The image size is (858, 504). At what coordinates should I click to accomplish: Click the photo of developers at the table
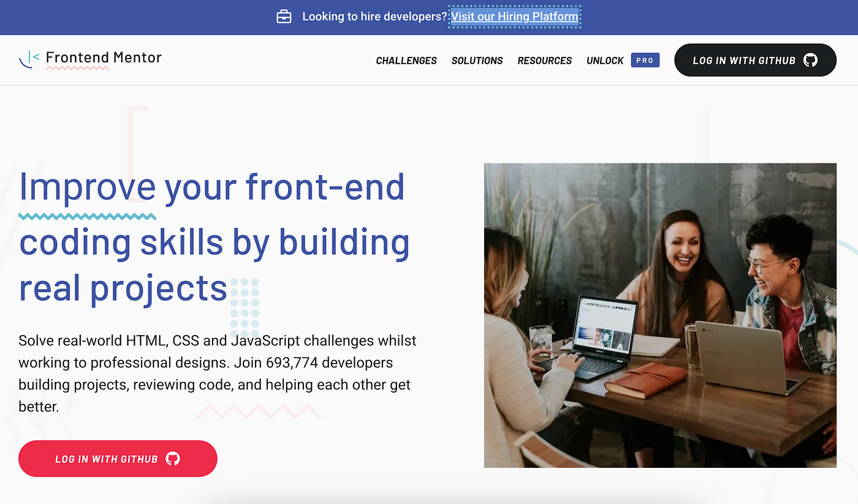660,315
